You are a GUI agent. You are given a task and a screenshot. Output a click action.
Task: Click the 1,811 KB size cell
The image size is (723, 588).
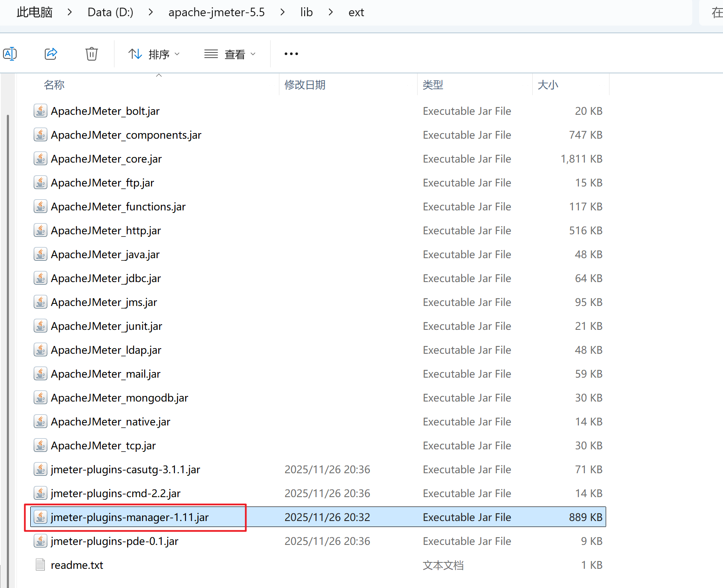pyautogui.click(x=581, y=159)
